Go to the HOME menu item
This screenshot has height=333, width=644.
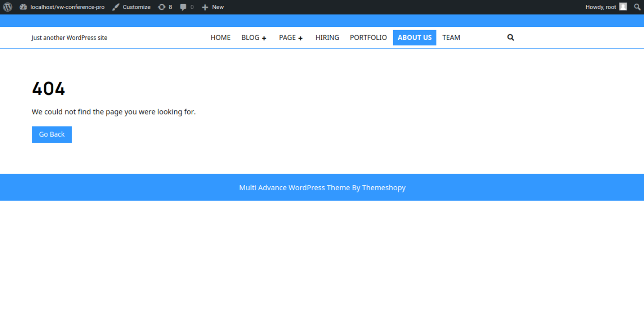(x=220, y=38)
